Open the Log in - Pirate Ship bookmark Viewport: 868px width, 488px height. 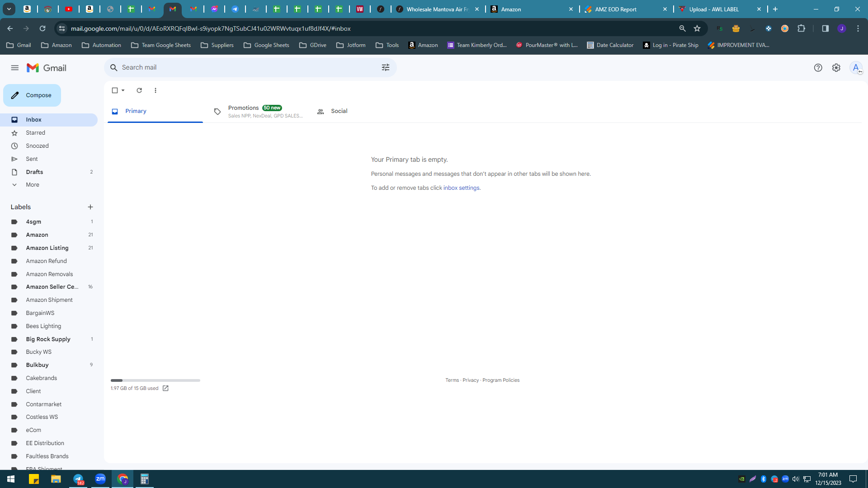point(670,45)
